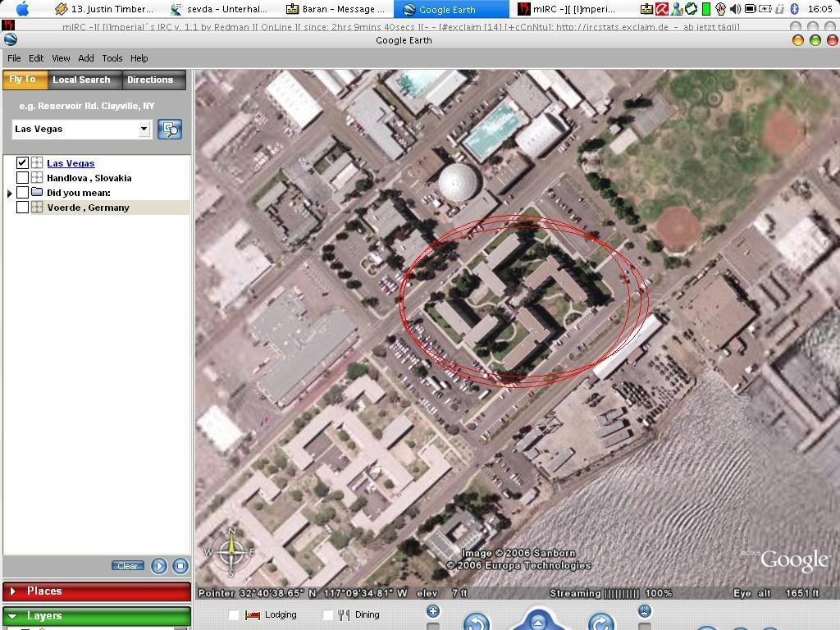Click the tilt up button above tilt slider

pyautogui.click(x=645, y=610)
